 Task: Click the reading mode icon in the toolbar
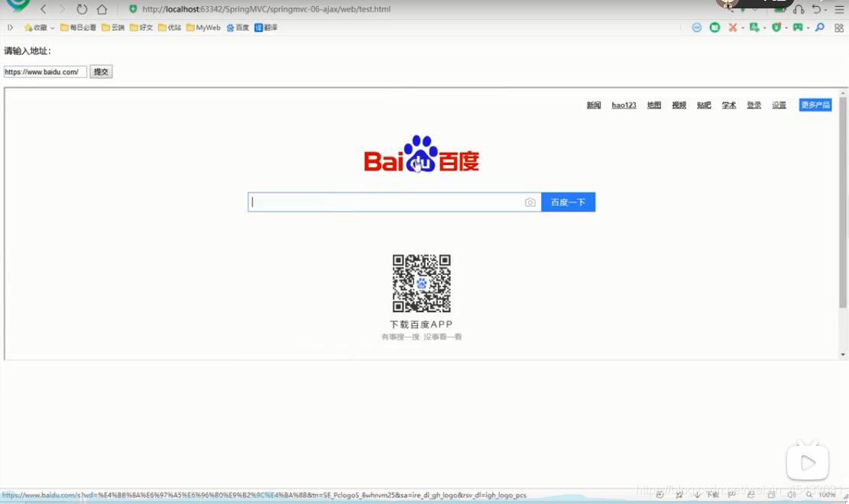713,27
